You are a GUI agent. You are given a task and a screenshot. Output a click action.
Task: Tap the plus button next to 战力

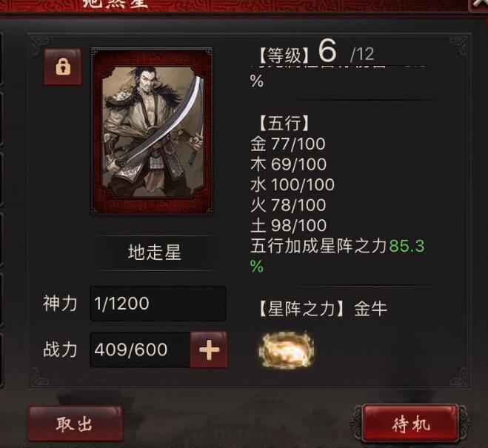(x=209, y=350)
